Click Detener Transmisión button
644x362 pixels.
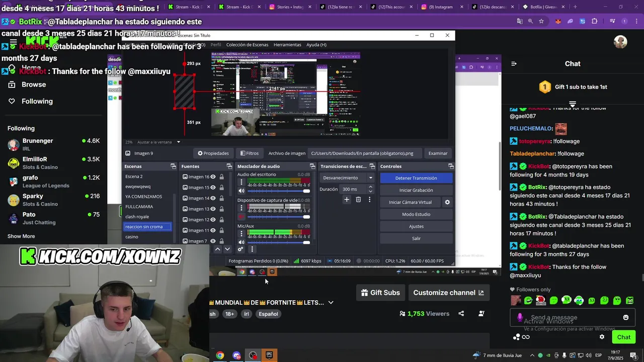[x=416, y=178]
